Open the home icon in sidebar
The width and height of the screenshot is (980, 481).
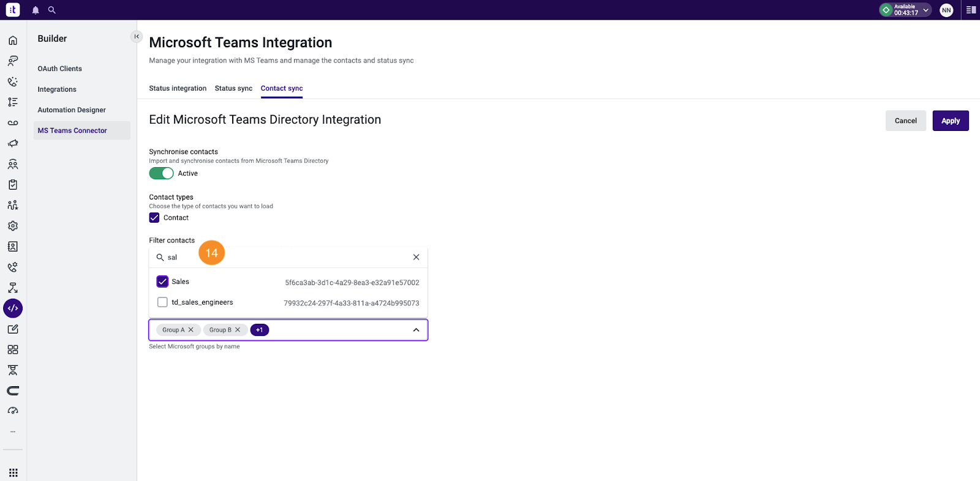tap(13, 40)
